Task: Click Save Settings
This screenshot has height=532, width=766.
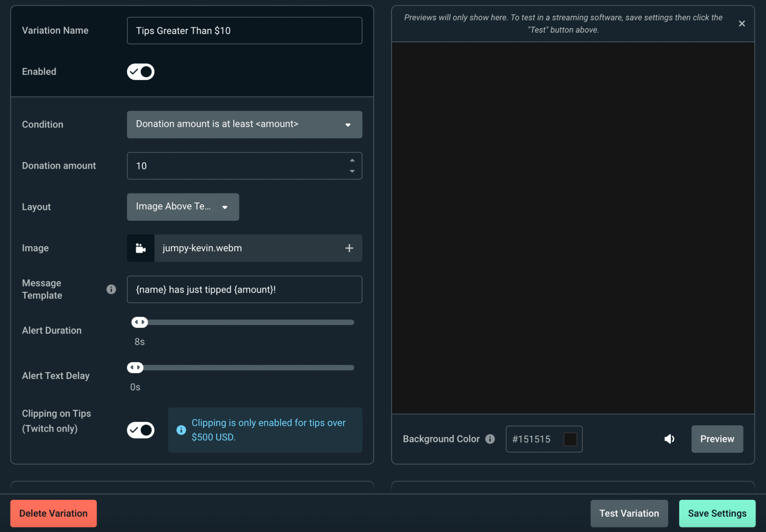Action: (x=717, y=513)
